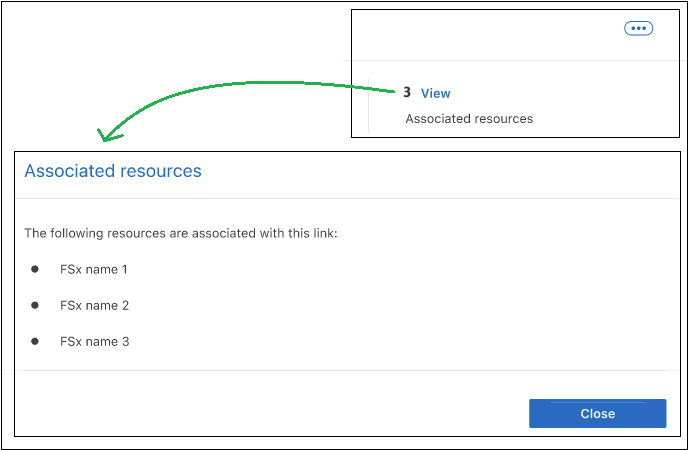Viewport: 688px width, 450px height.
Task: Select FSx name 2 in the list
Action: tap(94, 305)
